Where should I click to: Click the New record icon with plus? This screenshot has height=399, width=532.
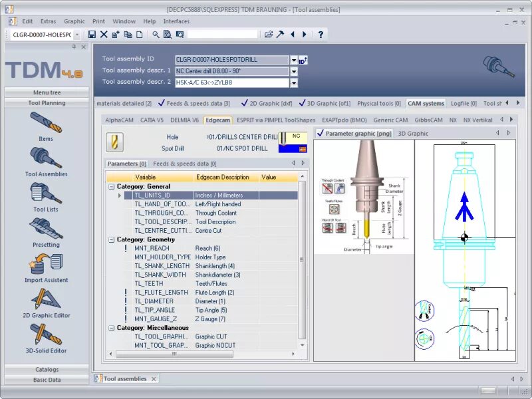pyautogui.click(x=116, y=35)
